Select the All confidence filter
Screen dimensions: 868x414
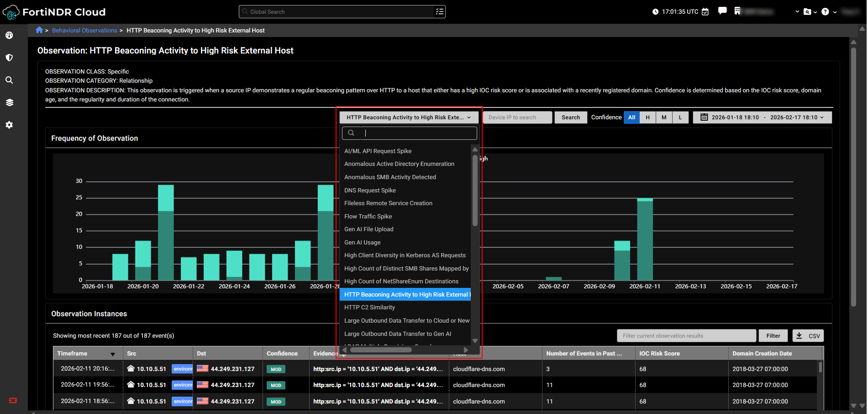point(631,117)
